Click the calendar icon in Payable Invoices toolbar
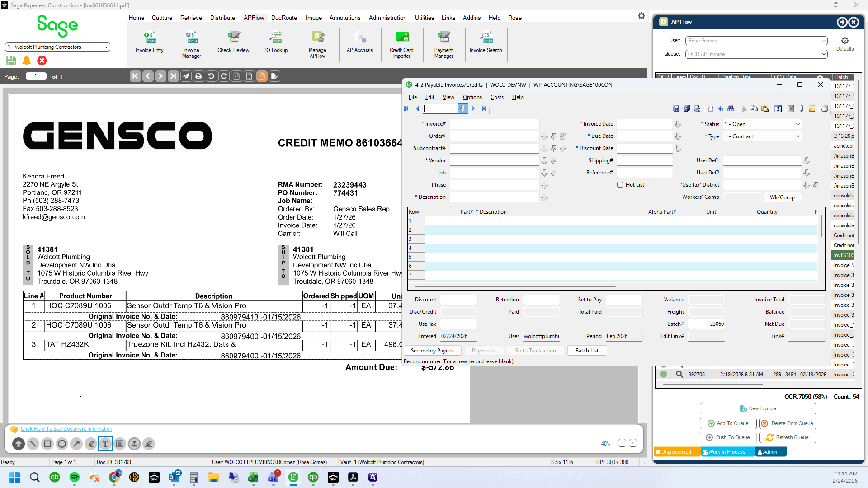Image resolution: width=868 pixels, height=488 pixels. pyautogui.click(x=778, y=108)
